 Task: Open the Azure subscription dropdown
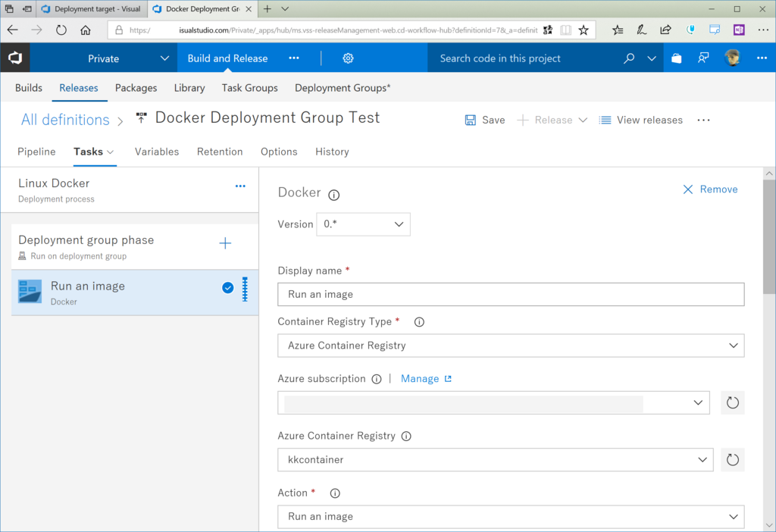pyautogui.click(x=493, y=403)
